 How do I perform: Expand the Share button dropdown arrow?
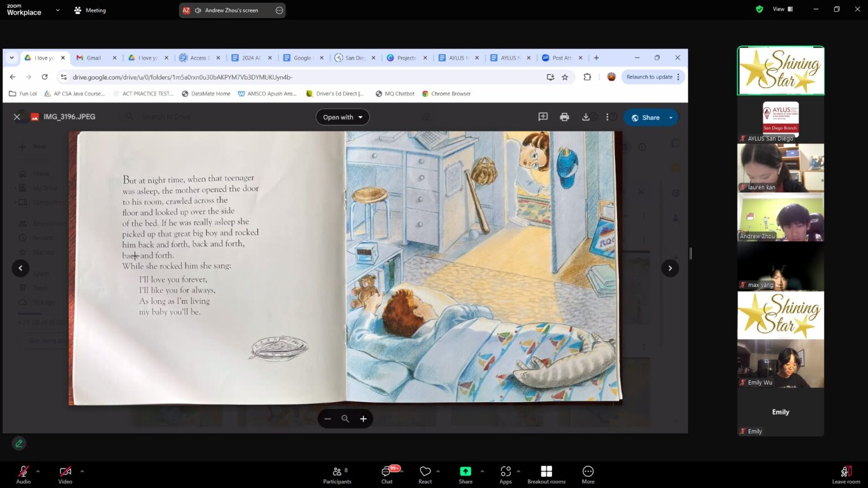point(671,117)
